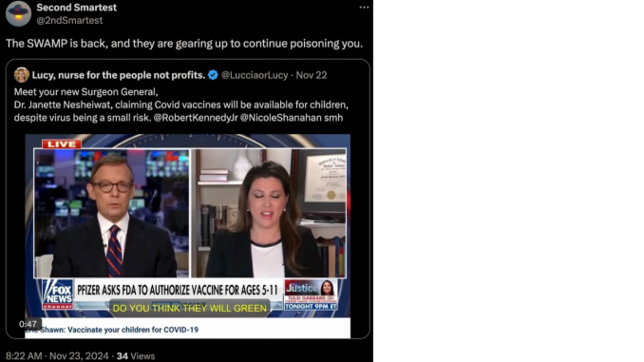644x362 pixels.
Task: Click the Second Smartest display name
Action: tap(76, 8)
